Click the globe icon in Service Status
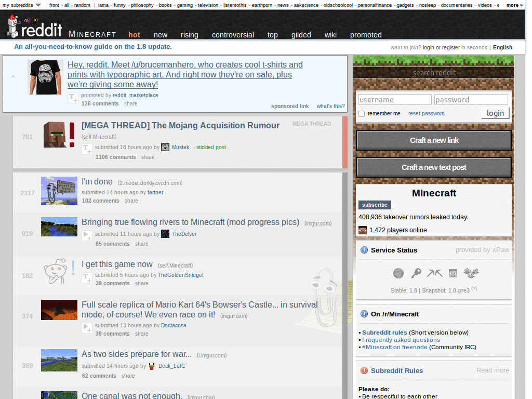532x399 pixels. point(398,273)
